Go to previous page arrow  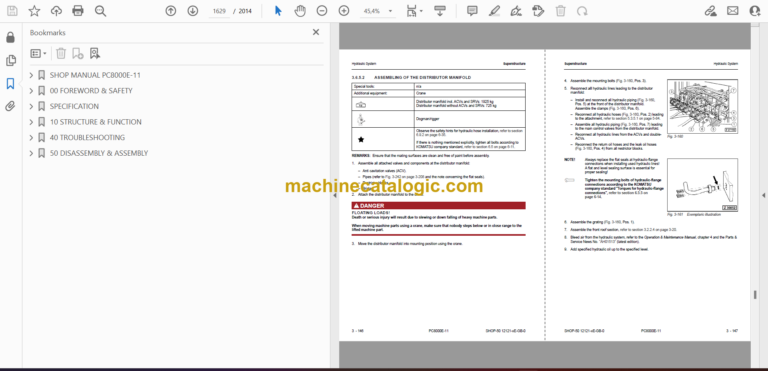tap(170, 11)
